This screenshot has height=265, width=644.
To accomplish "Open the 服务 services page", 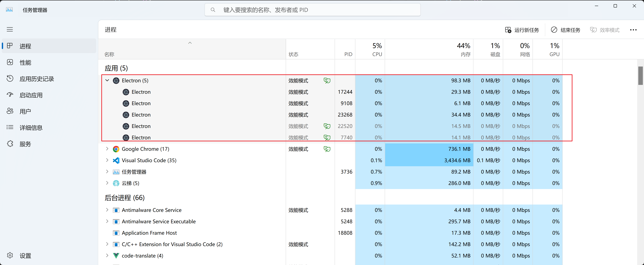I will pyautogui.click(x=49, y=144).
